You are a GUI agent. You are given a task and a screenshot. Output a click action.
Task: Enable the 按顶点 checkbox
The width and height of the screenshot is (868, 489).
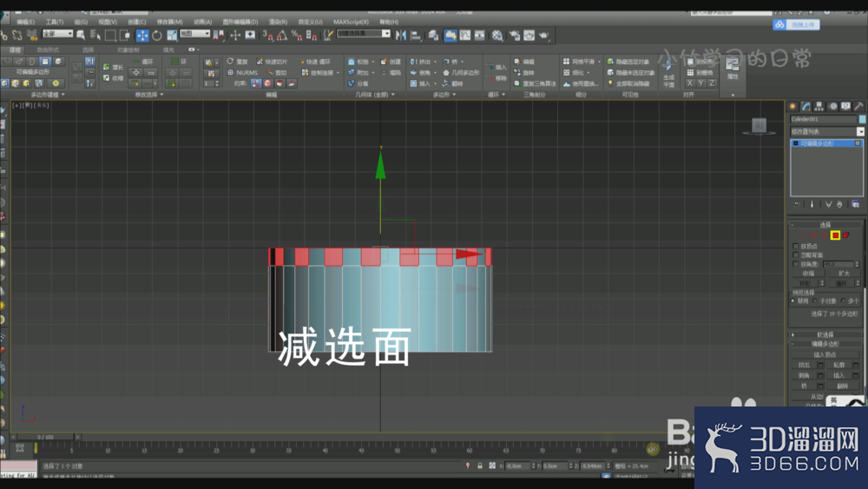795,246
